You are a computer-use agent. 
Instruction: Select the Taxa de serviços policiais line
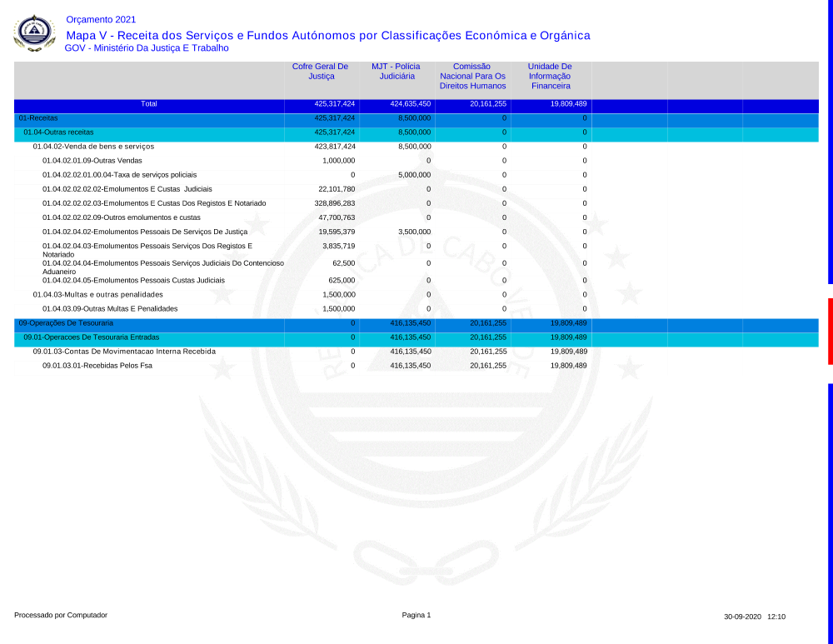119,175
